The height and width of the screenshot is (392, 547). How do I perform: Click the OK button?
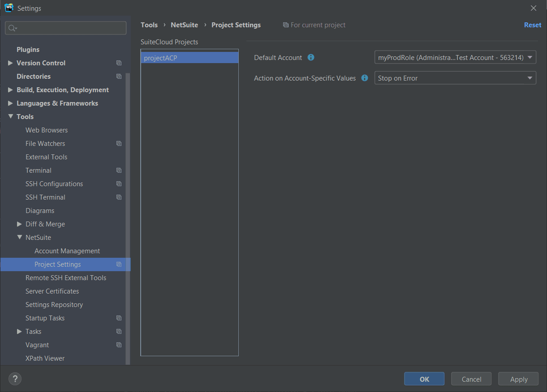(424, 379)
